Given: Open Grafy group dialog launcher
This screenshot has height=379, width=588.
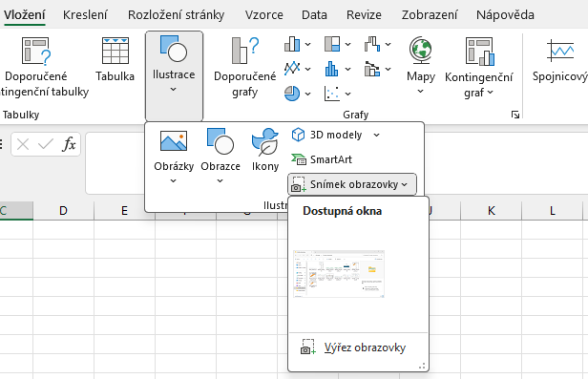Looking at the screenshot, I should click(515, 115).
